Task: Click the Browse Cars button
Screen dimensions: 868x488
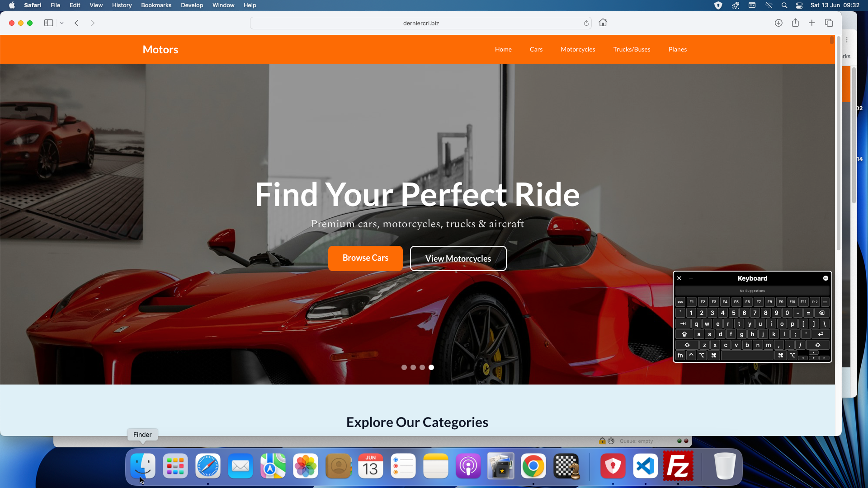Action: coord(365,258)
